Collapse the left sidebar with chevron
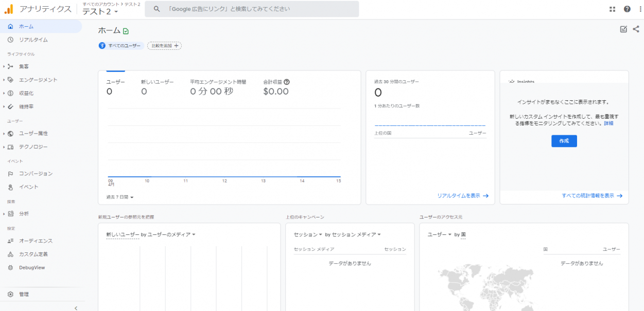Image resolution: width=644 pixels, height=311 pixels. pos(76,308)
